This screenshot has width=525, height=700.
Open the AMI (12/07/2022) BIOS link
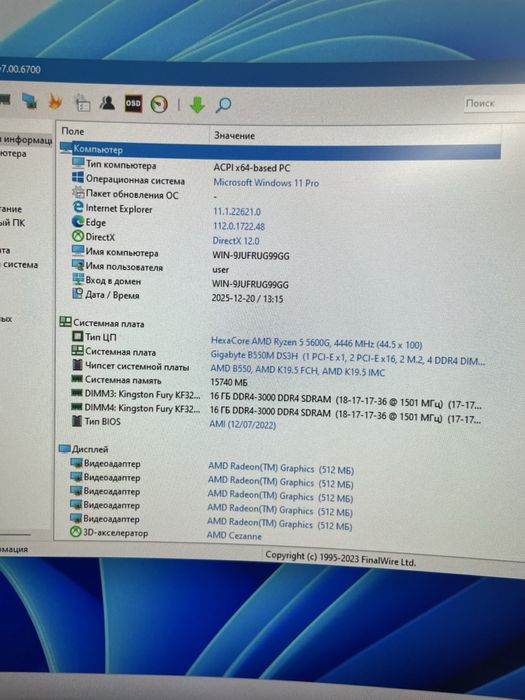[x=242, y=424]
